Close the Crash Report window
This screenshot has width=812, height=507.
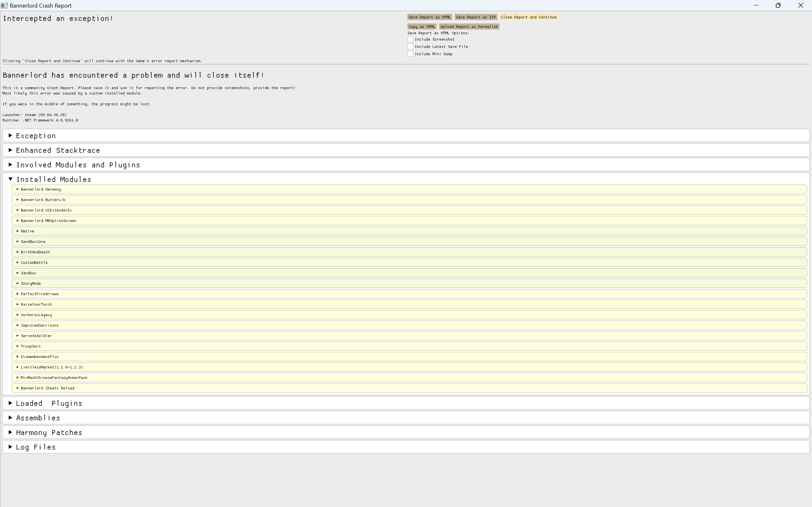click(801, 5)
